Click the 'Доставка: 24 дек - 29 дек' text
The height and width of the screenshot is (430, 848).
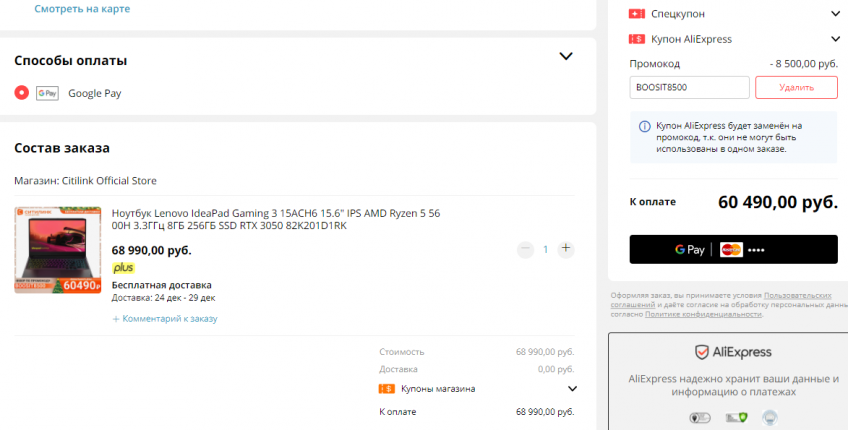(x=163, y=298)
